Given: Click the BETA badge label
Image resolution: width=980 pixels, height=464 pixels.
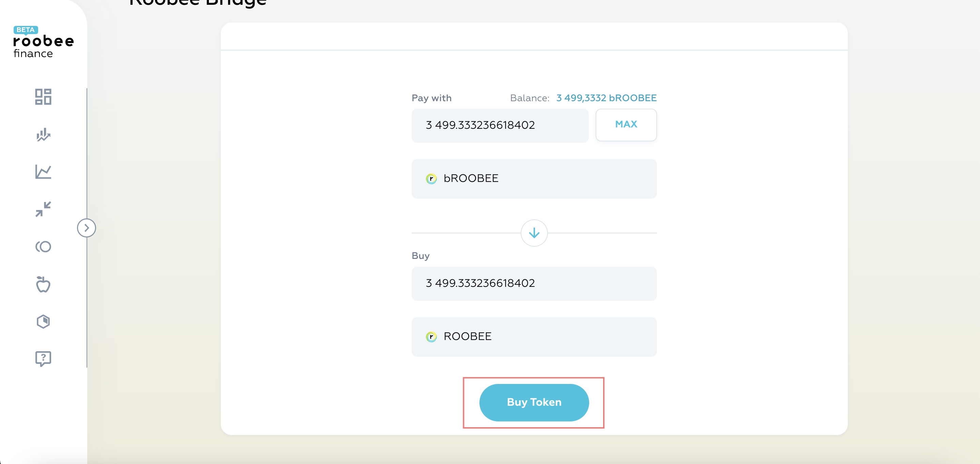Looking at the screenshot, I should [26, 30].
